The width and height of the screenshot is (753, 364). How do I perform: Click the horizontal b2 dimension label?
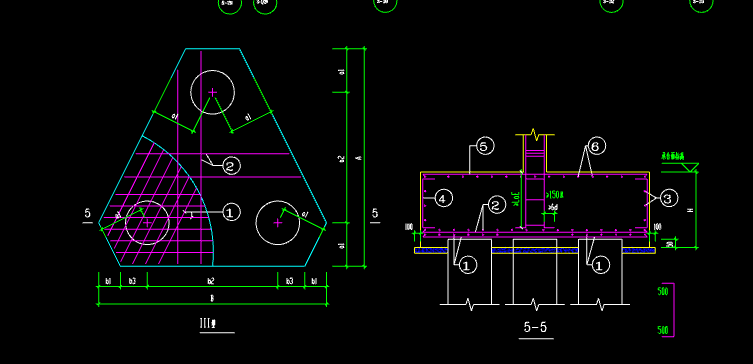[210, 281]
